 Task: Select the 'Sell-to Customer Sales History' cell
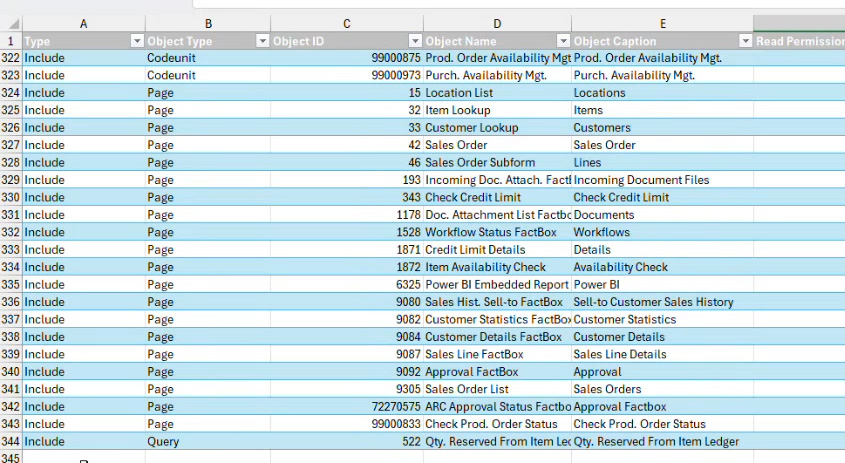pyautogui.click(x=663, y=302)
